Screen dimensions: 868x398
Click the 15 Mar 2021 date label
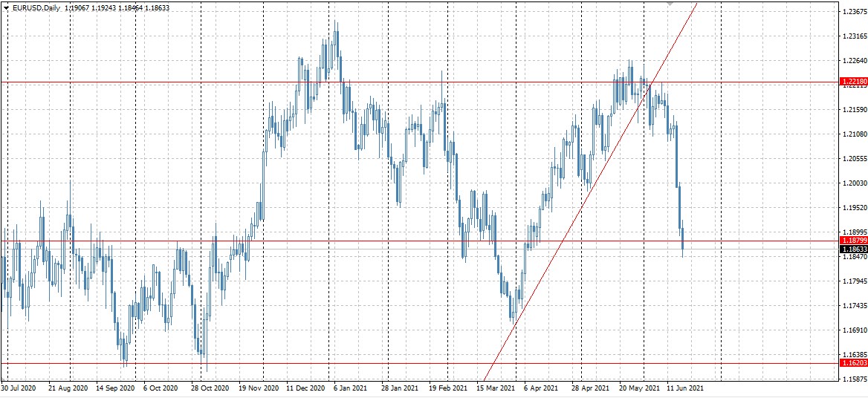[x=497, y=388]
